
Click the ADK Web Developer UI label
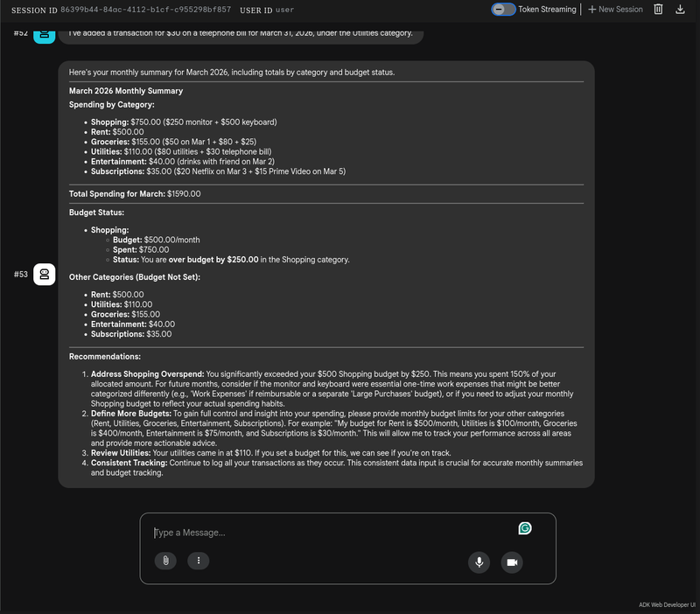coord(667,604)
